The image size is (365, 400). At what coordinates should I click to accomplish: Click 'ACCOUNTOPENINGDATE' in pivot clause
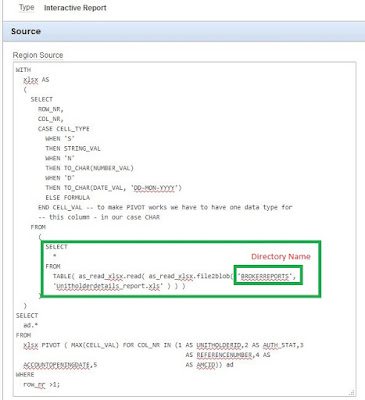pyautogui.click(x=56, y=365)
